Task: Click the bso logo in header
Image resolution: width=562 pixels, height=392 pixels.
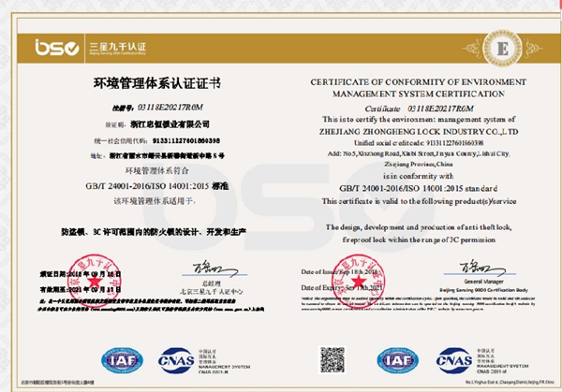Action: pyautogui.click(x=57, y=48)
